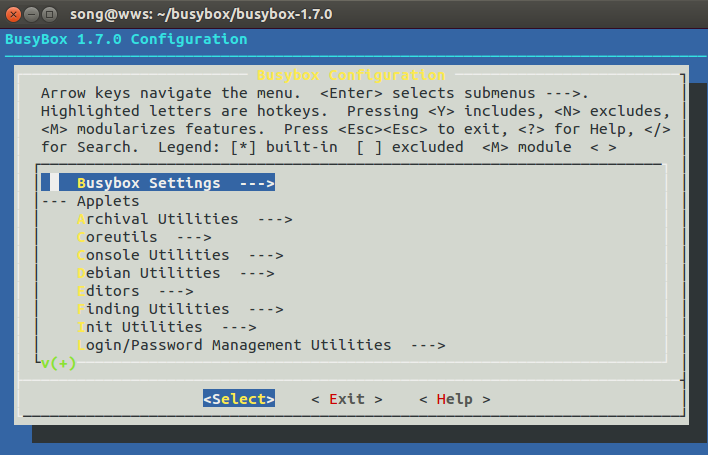The image size is (708, 455).
Task: Click the BusyBox 1.7.0 Configuration header
Action: 126,39
